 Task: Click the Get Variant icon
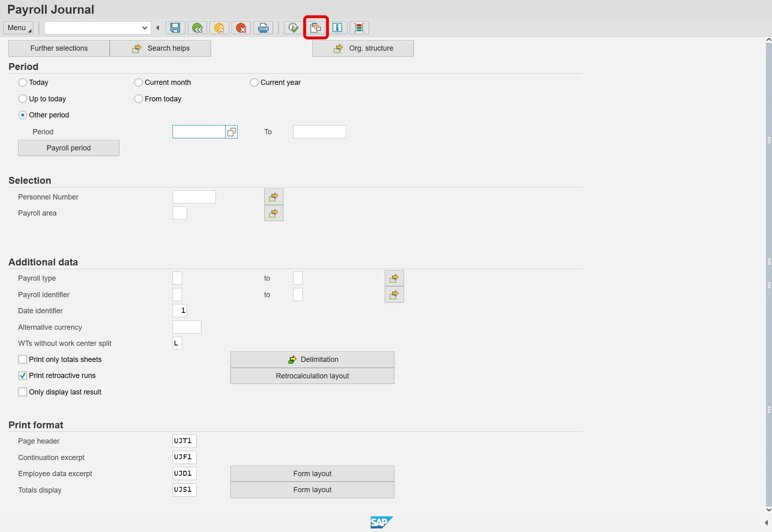tap(316, 28)
